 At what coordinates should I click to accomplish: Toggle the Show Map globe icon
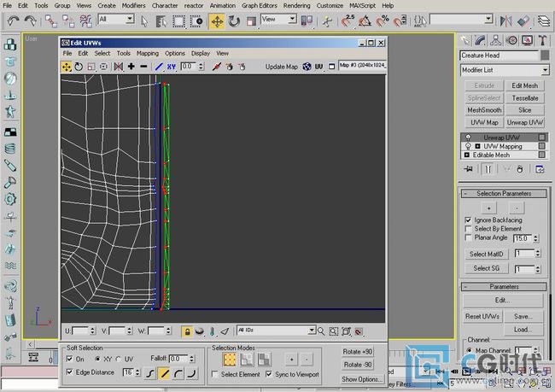[307, 67]
